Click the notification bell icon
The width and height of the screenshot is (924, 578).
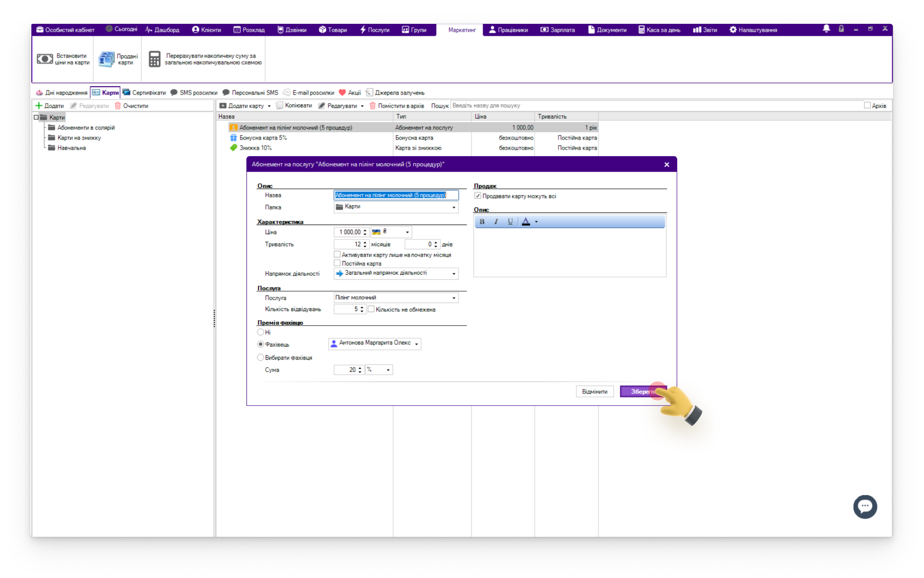826,29
